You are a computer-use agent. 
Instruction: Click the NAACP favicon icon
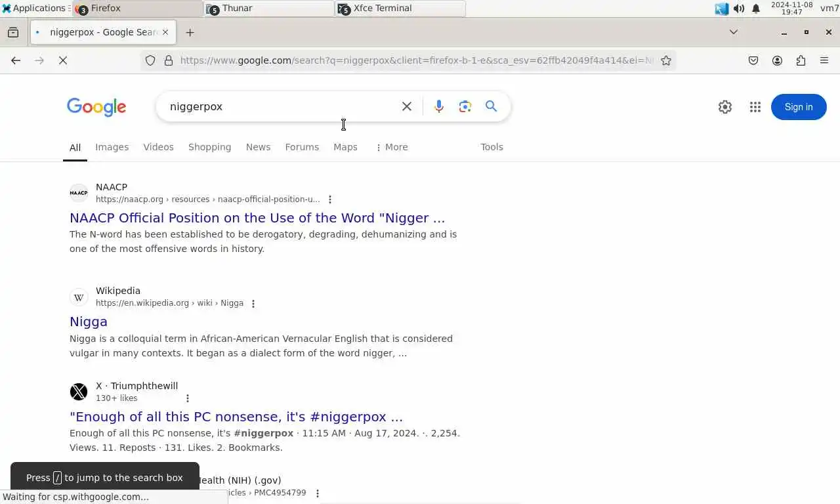coord(79,193)
